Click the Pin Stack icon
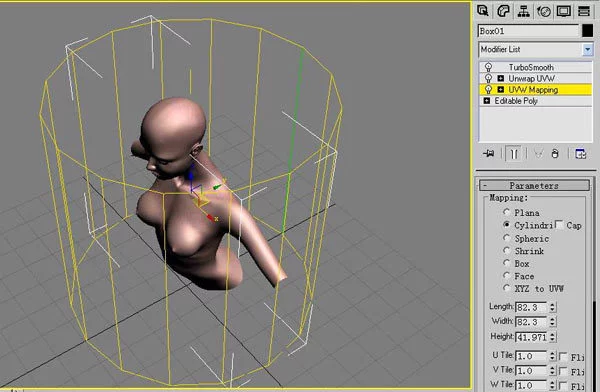Screen dimensions: 600x392 (489, 154)
